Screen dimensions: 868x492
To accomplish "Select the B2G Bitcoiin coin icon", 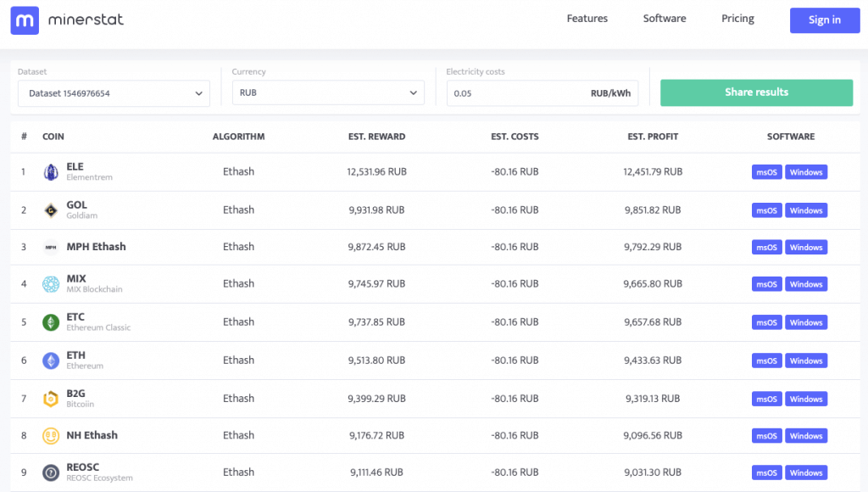I will (x=51, y=398).
